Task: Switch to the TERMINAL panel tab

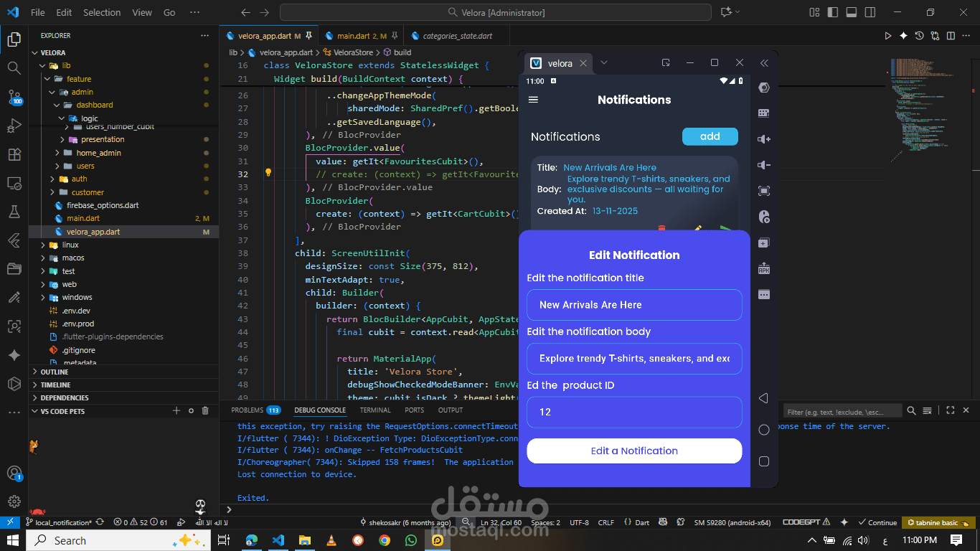Action: click(375, 410)
